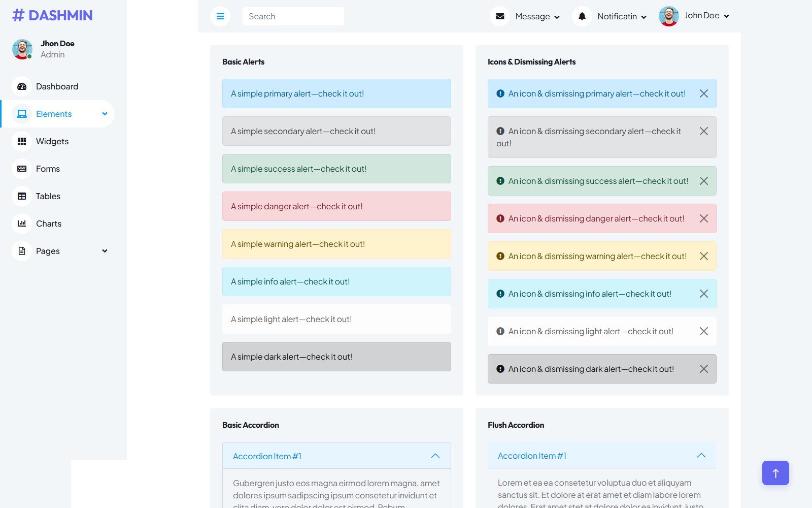Collapse Basic Accordion Item #1

[336, 456]
